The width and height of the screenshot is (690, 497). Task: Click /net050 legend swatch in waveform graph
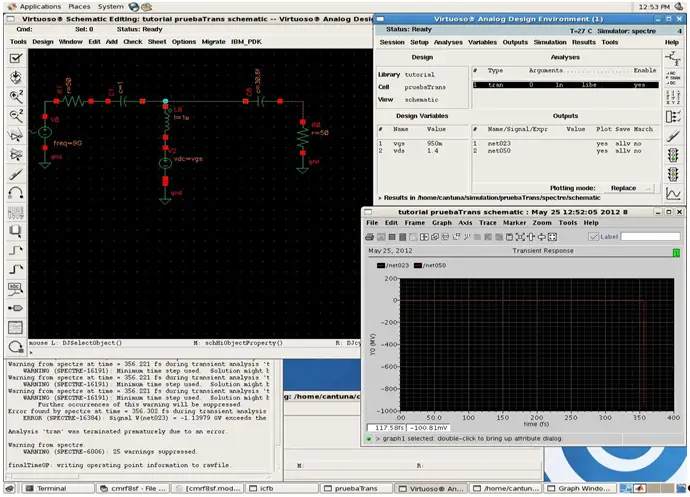(x=418, y=265)
